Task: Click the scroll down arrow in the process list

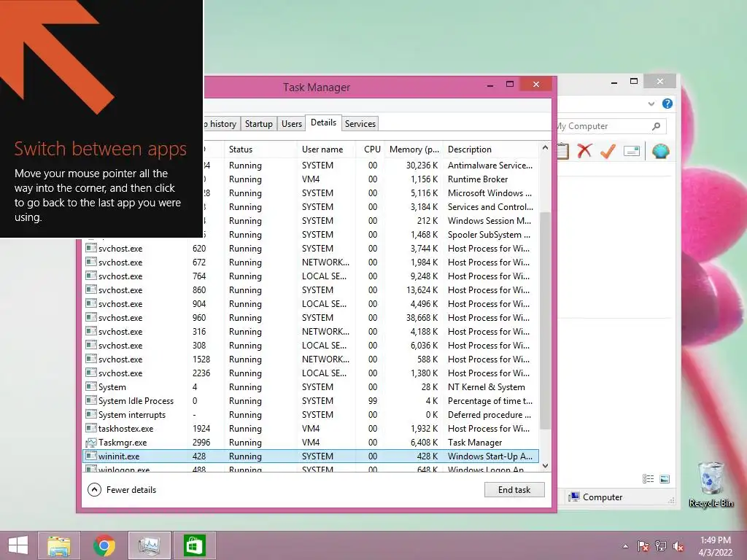Action: click(545, 466)
